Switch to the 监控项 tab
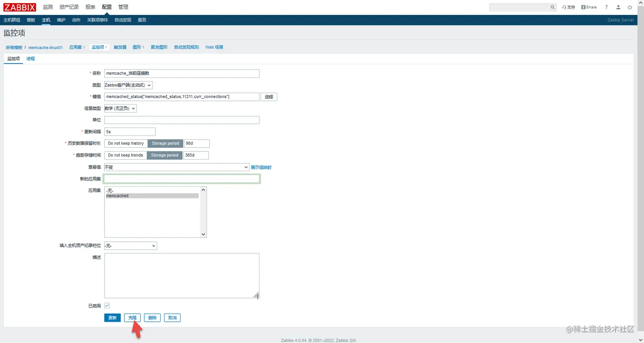This screenshot has height=343, width=644. (14, 59)
